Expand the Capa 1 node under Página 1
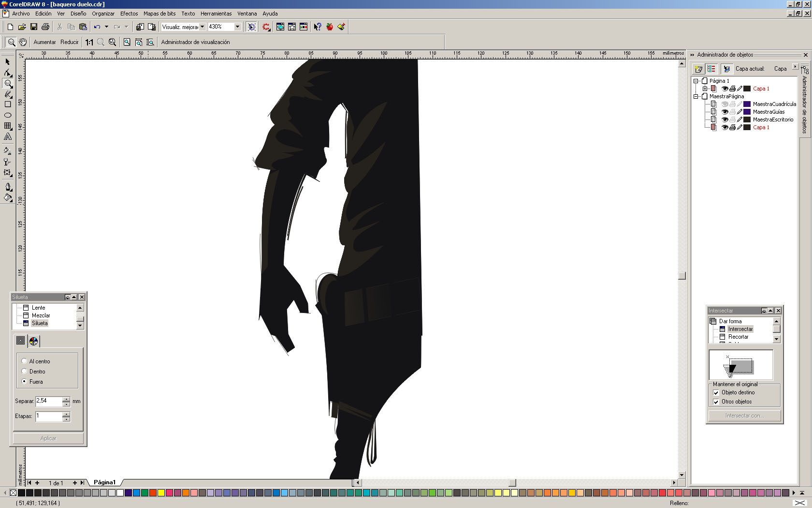 tap(705, 89)
